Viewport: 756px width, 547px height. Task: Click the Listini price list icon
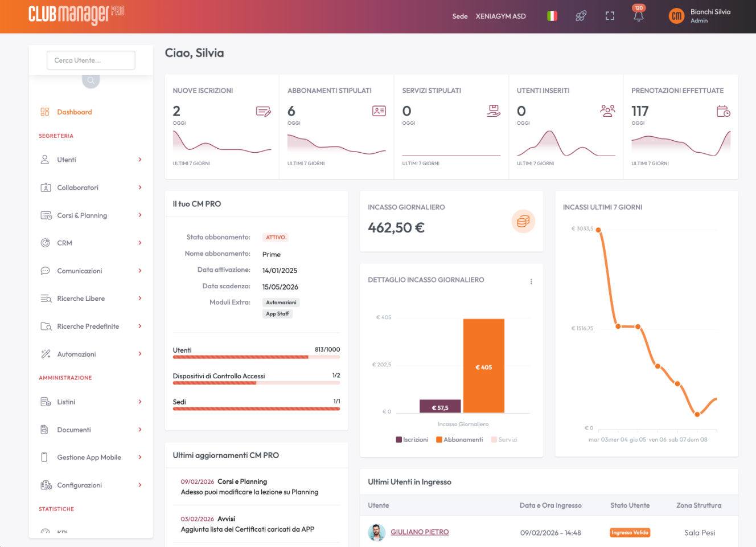pyautogui.click(x=46, y=402)
